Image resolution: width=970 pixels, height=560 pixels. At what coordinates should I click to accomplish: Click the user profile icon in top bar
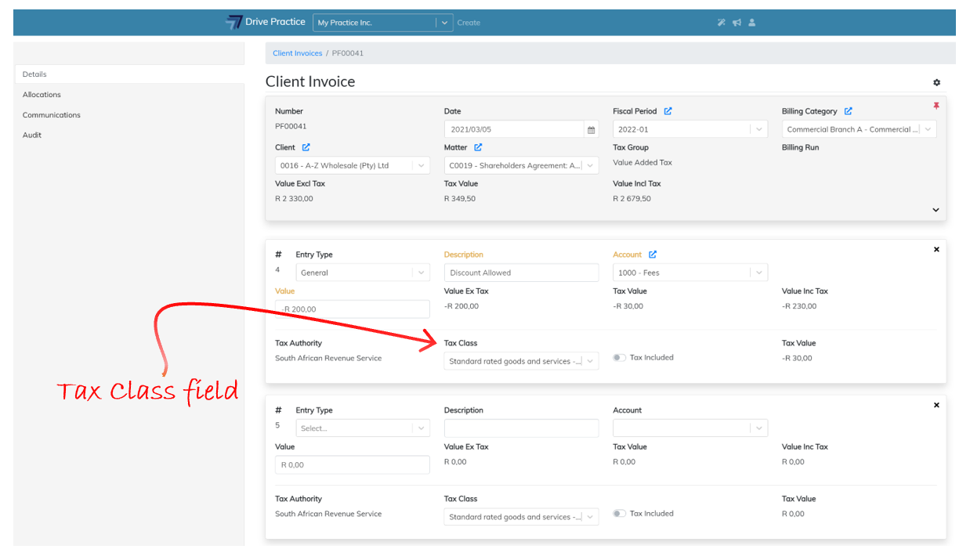coord(752,23)
